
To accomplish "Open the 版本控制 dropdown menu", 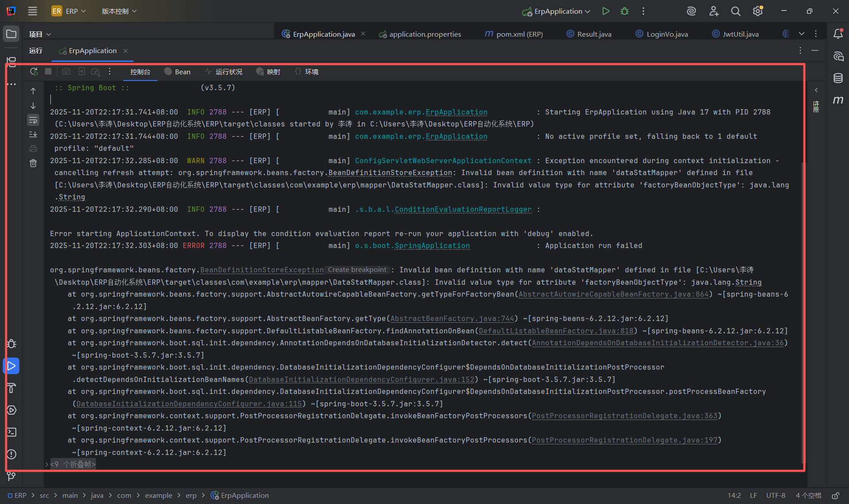I will pos(119,11).
